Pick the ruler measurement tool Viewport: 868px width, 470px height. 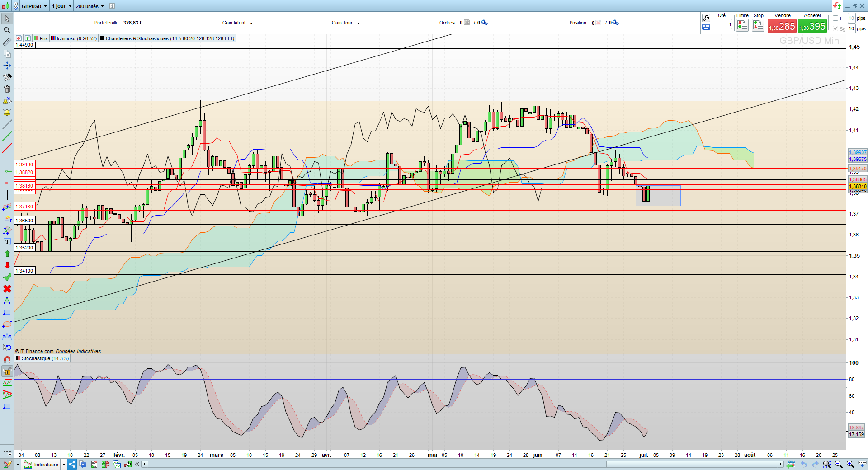coord(7,42)
